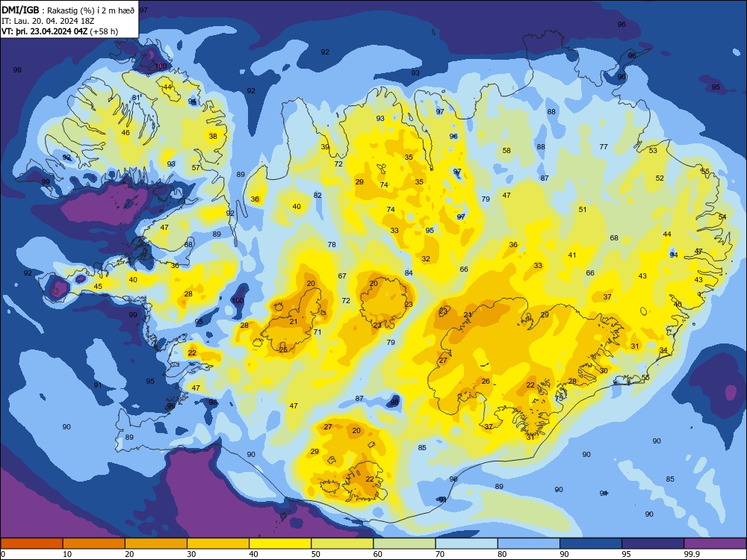Click the 'VT: þri. 23.04.2024 04Z' valid time
747x560 pixels.
pyautogui.click(x=44, y=31)
